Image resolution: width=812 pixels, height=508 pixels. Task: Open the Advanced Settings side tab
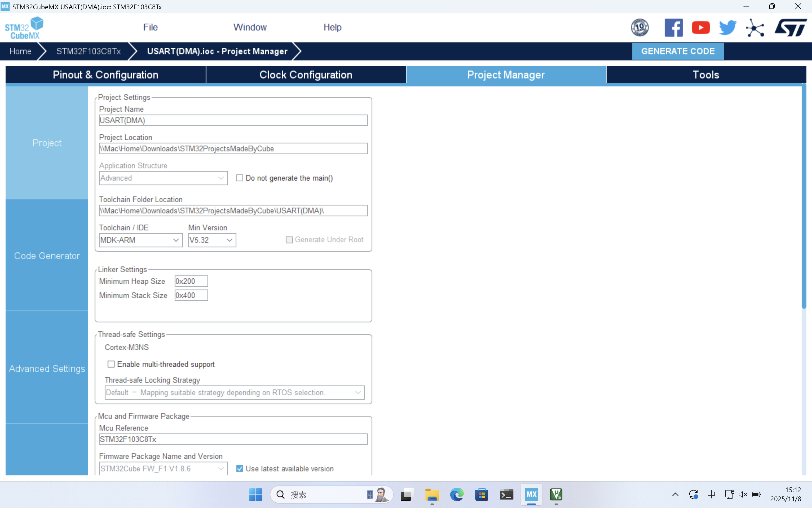pyautogui.click(x=47, y=369)
